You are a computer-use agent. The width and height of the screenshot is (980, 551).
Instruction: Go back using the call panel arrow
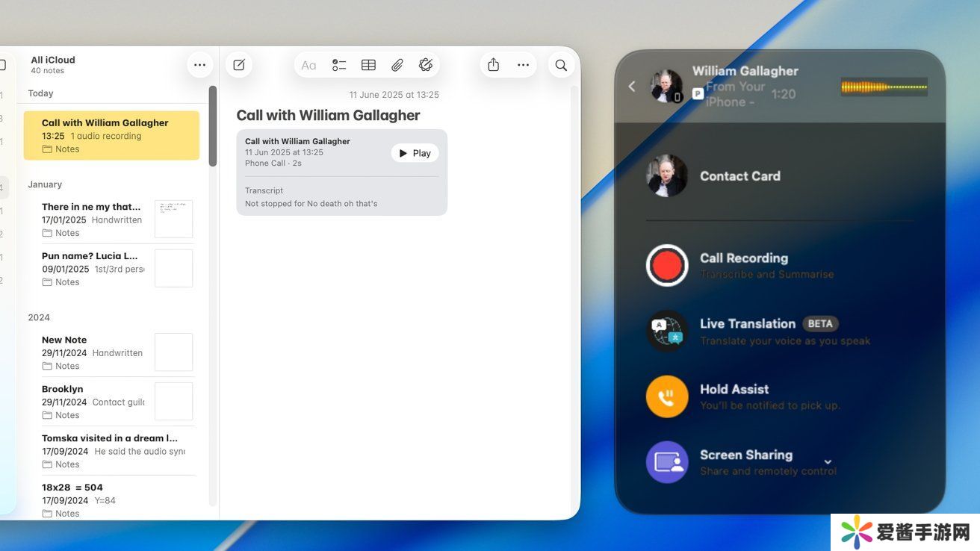[x=632, y=87]
